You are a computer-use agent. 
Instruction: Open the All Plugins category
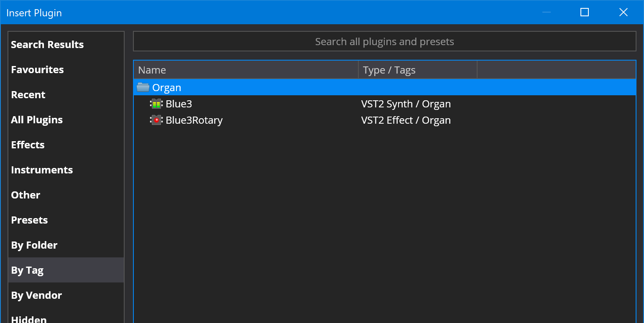[37, 120]
